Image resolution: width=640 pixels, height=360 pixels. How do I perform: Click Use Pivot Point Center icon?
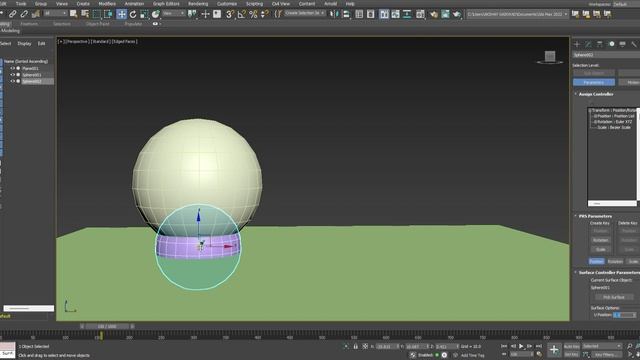(x=192, y=14)
